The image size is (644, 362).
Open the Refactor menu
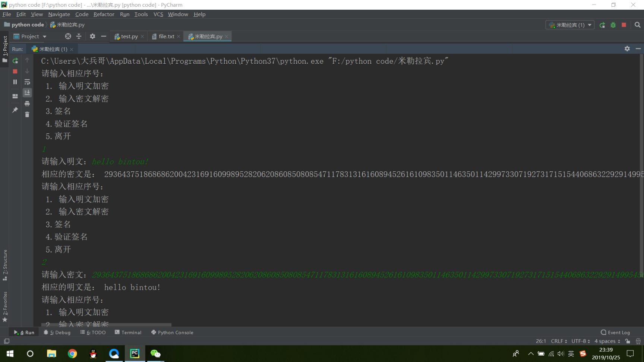click(x=104, y=14)
